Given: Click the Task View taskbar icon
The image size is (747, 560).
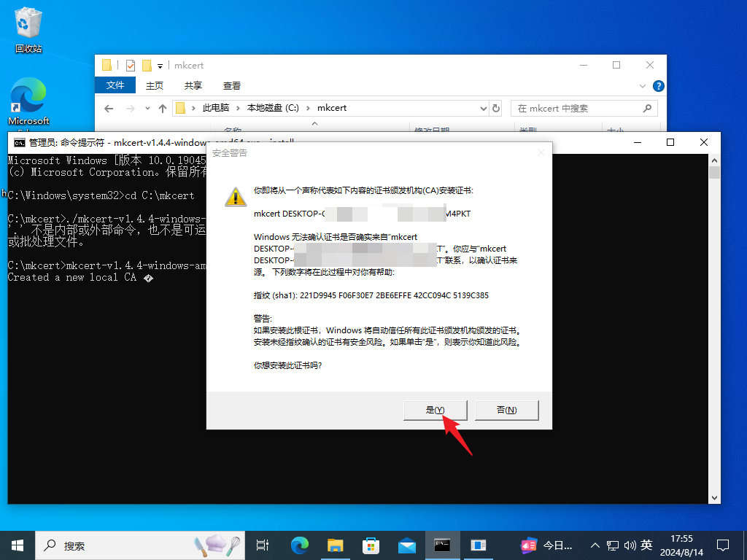Looking at the screenshot, I should [263, 545].
